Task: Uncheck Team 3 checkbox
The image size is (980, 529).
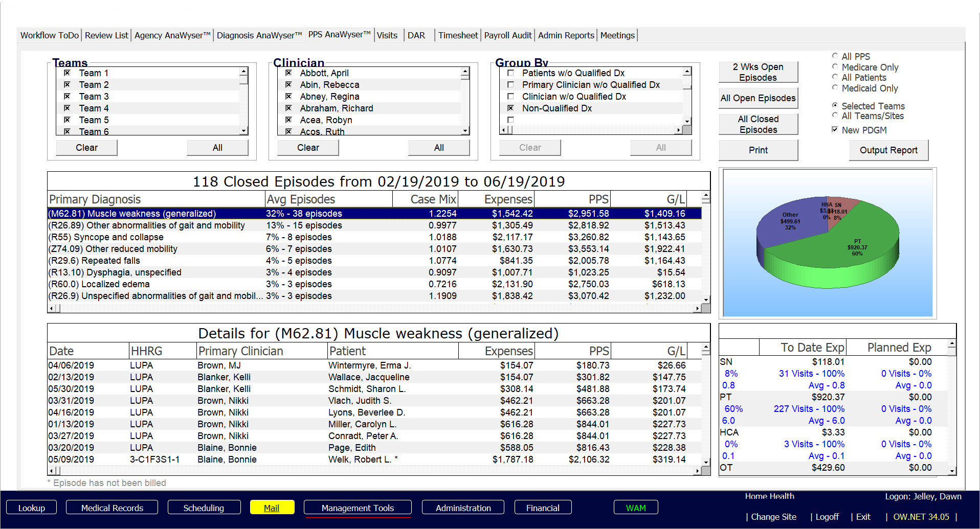Action: pos(67,97)
